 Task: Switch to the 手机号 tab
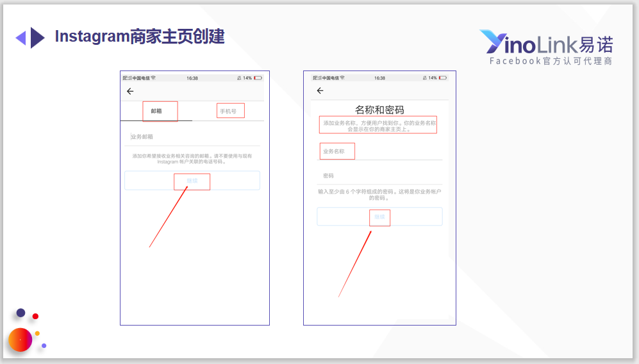(x=228, y=111)
